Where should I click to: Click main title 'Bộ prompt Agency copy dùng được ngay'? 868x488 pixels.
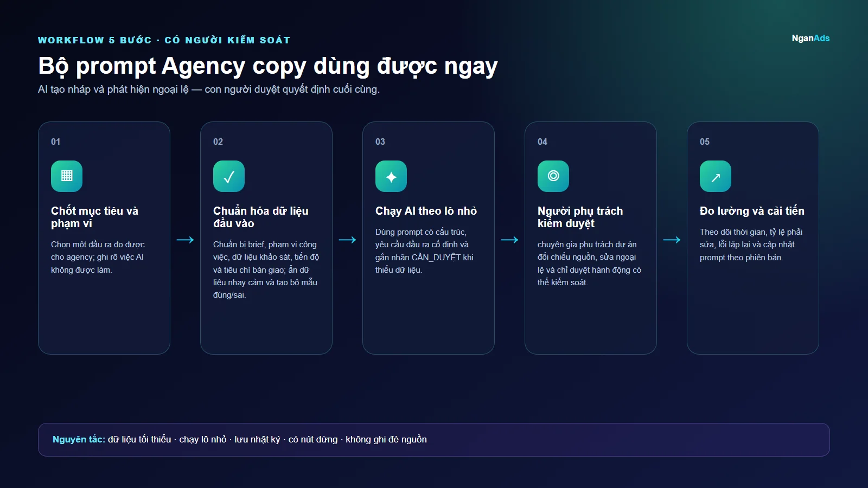(268, 66)
